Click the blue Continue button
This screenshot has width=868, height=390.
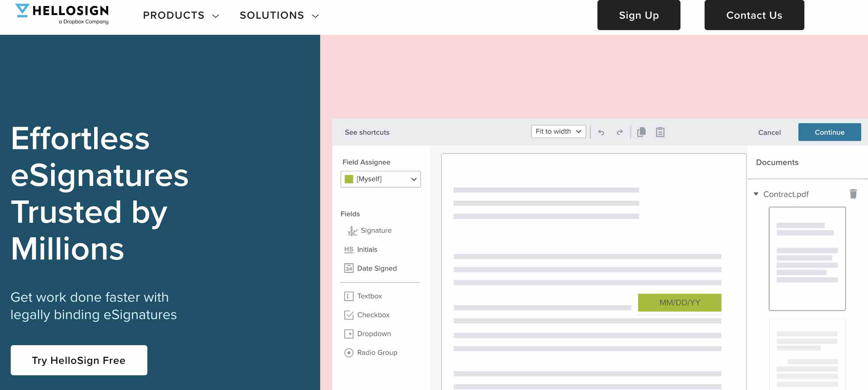click(x=829, y=132)
